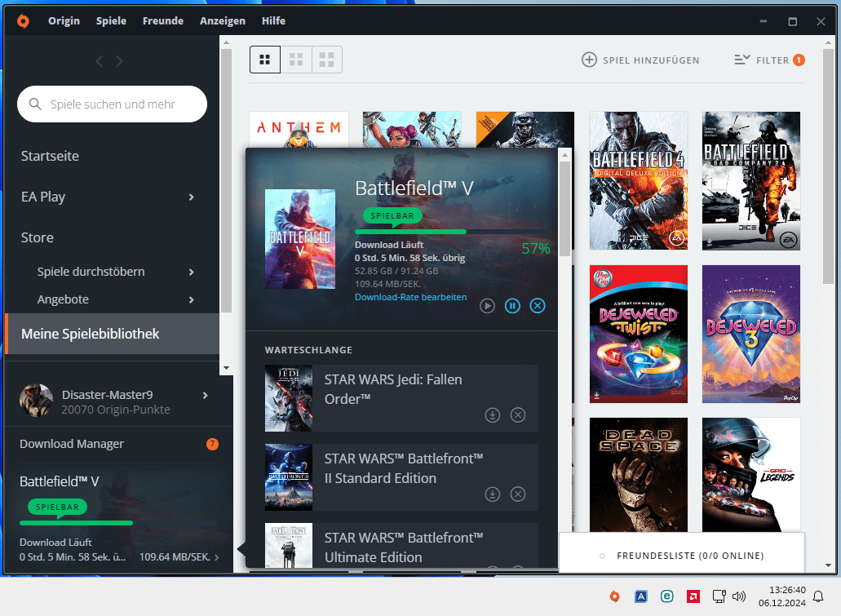The width and height of the screenshot is (841, 616).
Task: Click Battlefront Ultimate Edition queue thumbnail
Action: [x=289, y=545]
